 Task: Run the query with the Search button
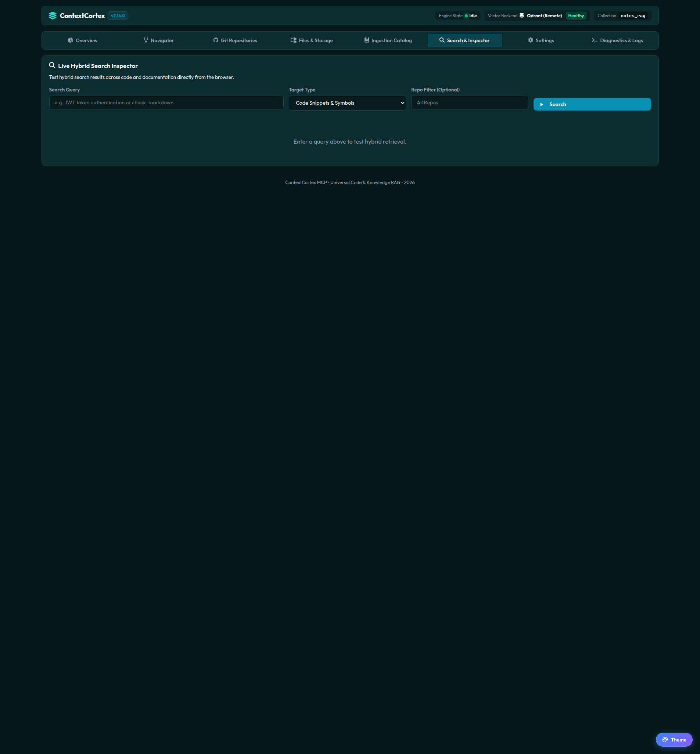pos(592,104)
